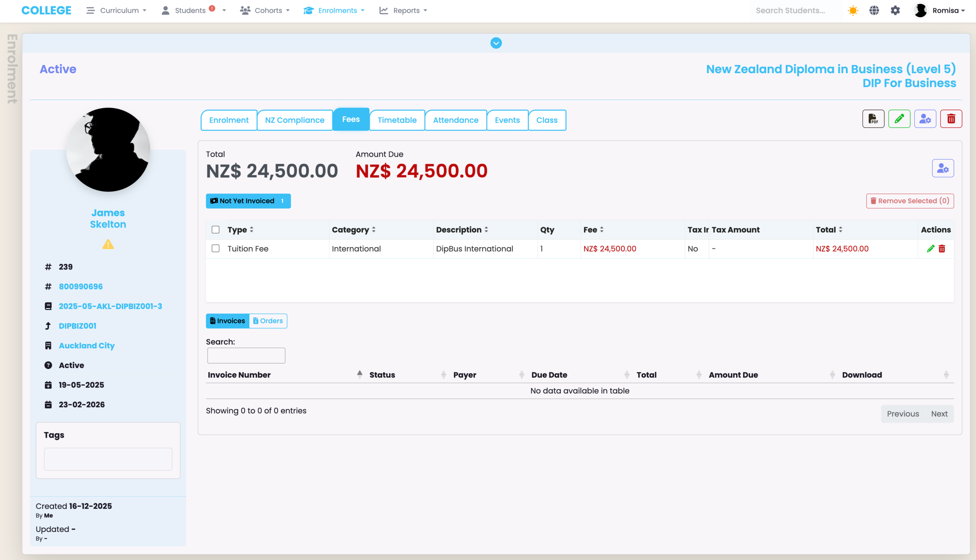Image resolution: width=976 pixels, height=560 pixels.
Task: Click the user settings icon beside Amount Due
Action: 942,168
